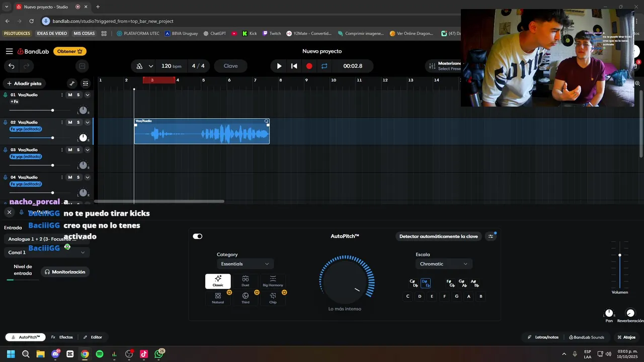This screenshot has width=644, height=362.
Task: Open the Letras/notas panel
Action: tap(543, 337)
